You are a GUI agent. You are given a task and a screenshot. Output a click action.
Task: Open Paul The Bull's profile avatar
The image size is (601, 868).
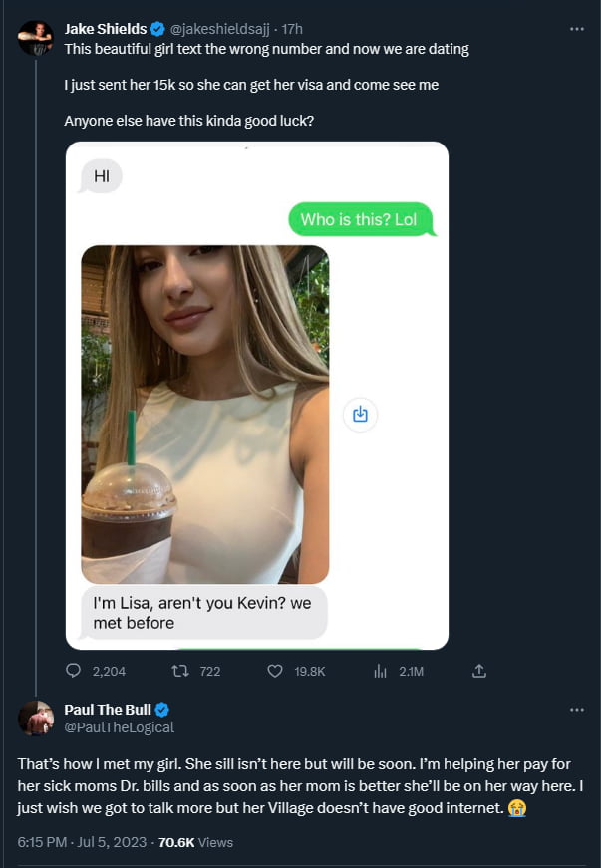(x=35, y=718)
